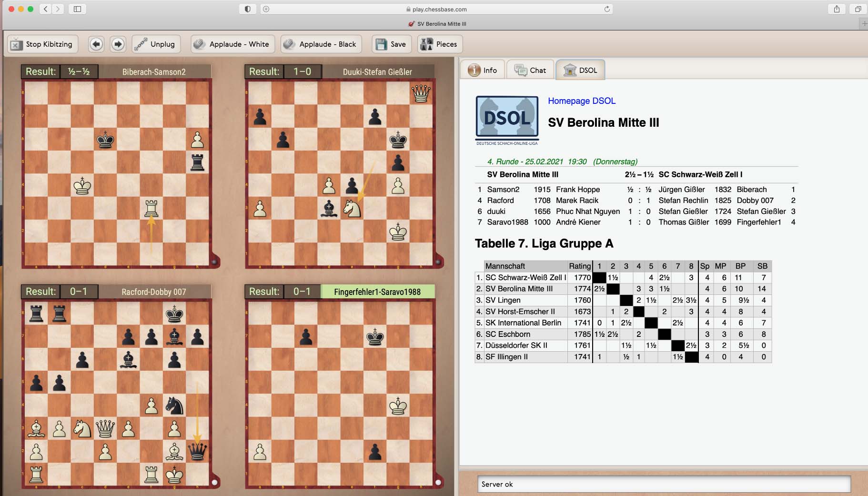
Task: Save the game with the floppy disk button
Action: 391,44
